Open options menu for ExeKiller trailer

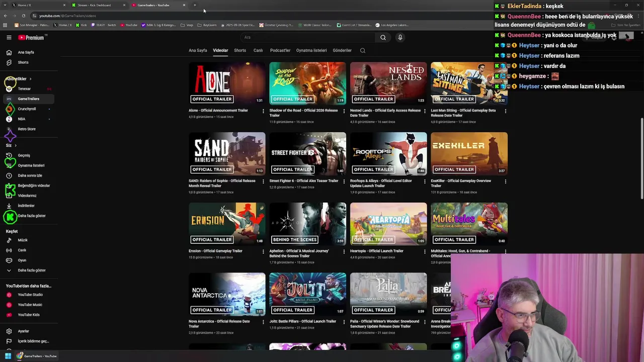(505, 182)
